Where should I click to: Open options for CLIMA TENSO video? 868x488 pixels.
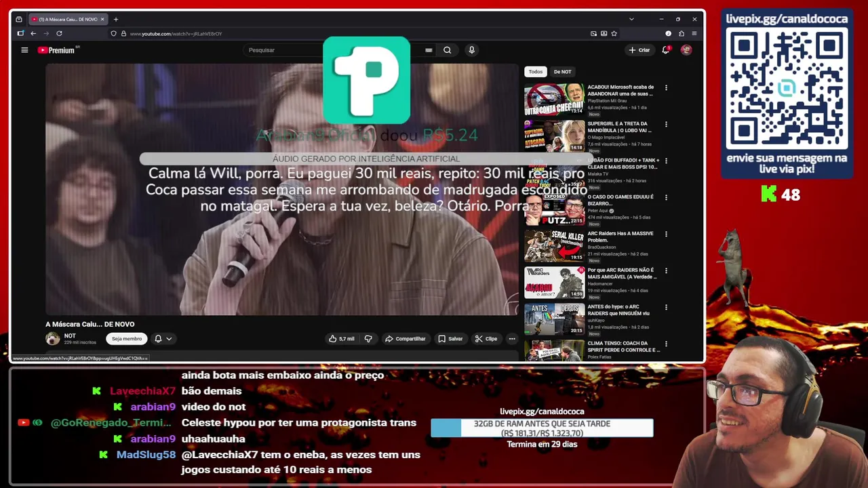pos(666,344)
